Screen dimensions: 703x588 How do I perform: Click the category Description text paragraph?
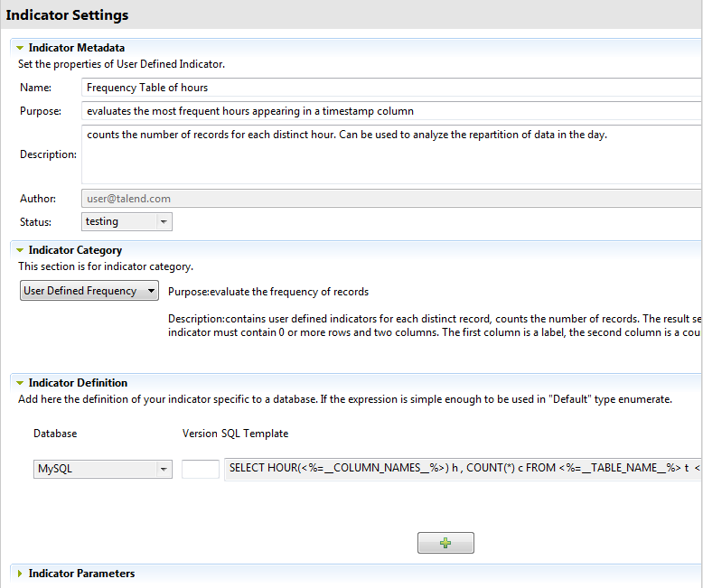pyautogui.click(x=434, y=326)
